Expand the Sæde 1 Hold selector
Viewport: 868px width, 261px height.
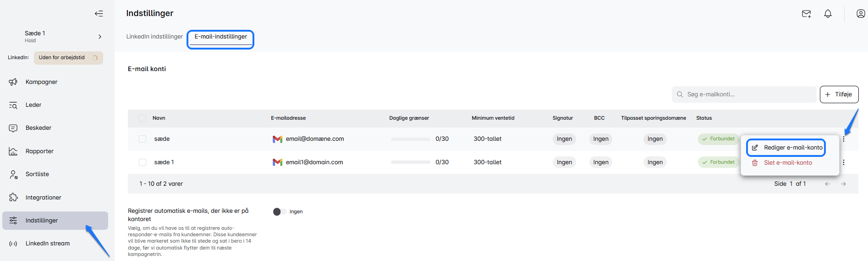[x=99, y=37]
